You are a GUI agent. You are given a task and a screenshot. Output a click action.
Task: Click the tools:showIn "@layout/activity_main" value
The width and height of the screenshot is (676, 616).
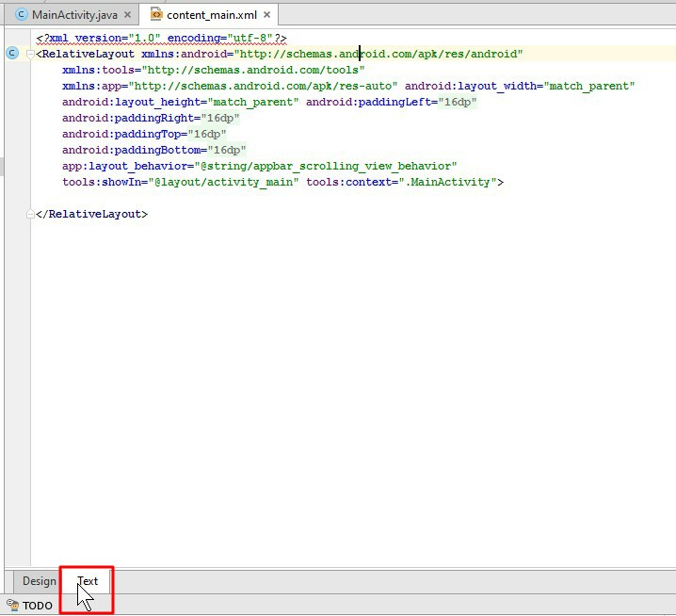pyautogui.click(x=223, y=182)
